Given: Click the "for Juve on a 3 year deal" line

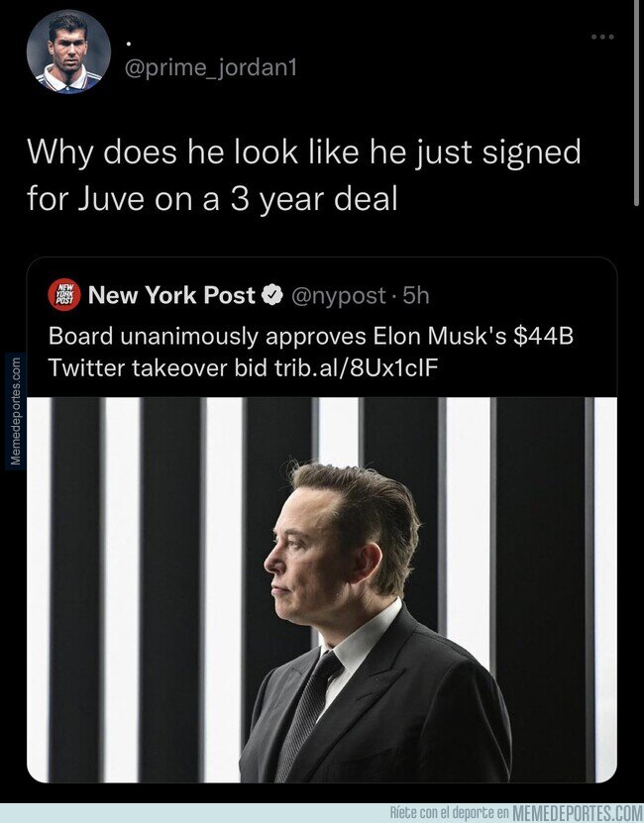Looking at the screenshot, I should (211, 198).
